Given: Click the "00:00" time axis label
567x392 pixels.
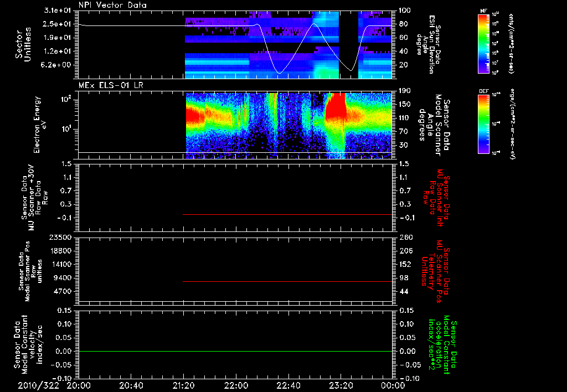Looking at the screenshot, I should pos(393,385).
